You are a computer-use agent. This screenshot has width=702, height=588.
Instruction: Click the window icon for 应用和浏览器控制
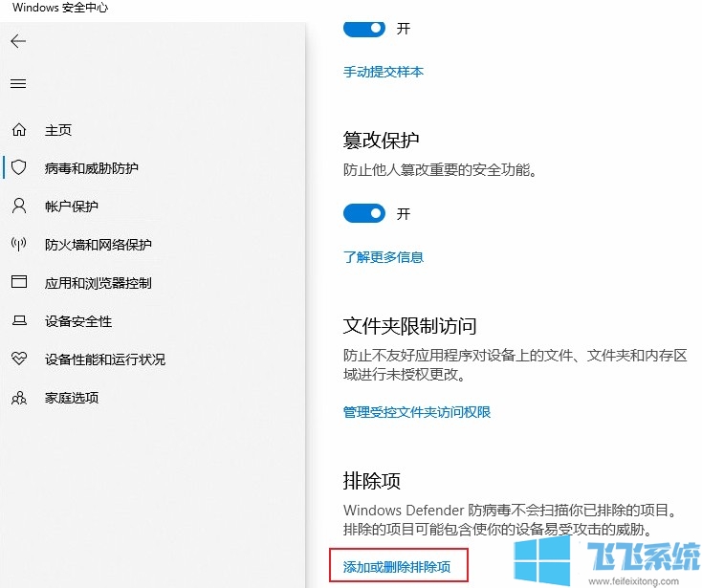19,282
